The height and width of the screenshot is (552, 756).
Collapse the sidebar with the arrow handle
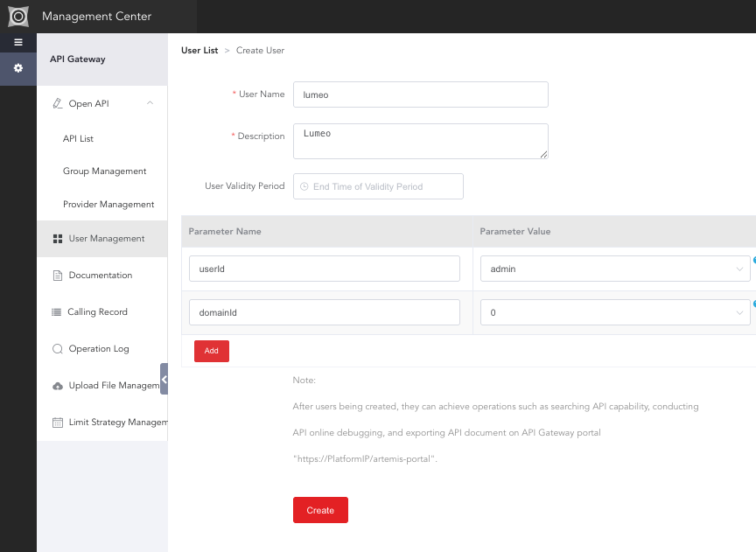click(x=164, y=379)
